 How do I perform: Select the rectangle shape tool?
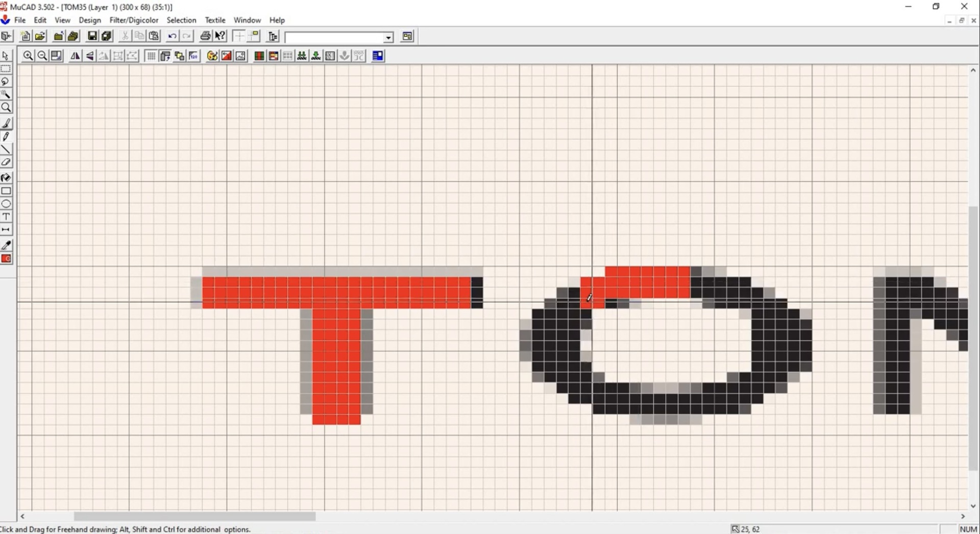pyautogui.click(x=6, y=191)
